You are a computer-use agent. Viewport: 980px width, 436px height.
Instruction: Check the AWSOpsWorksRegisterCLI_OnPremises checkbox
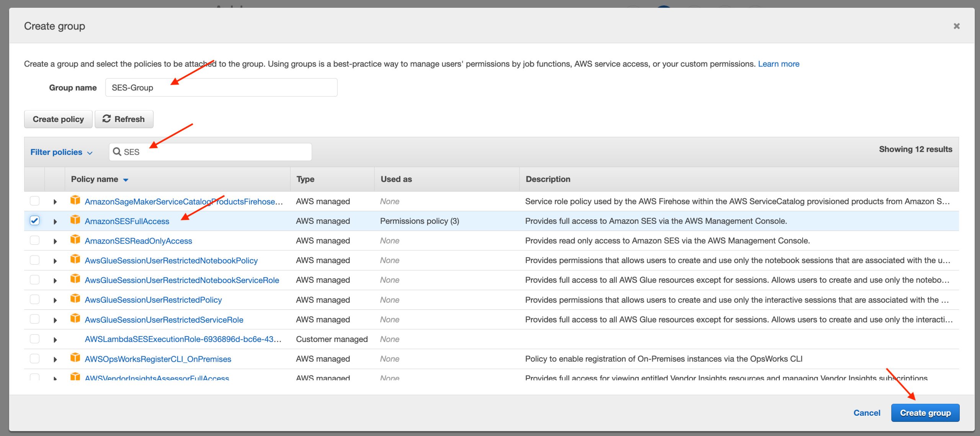tap(34, 359)
